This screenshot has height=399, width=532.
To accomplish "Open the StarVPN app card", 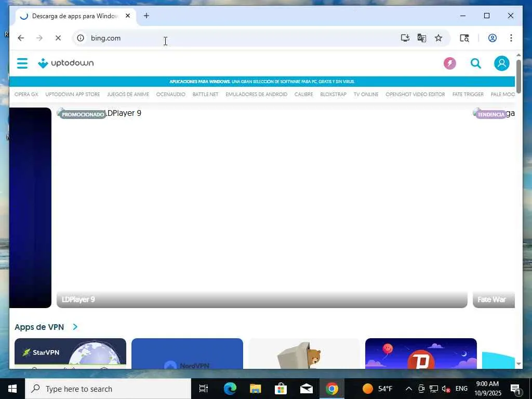I will [70, 353].
